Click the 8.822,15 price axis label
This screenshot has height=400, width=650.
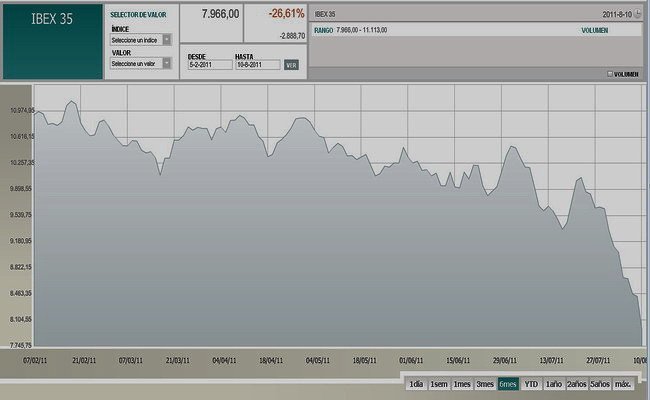pos(21,267)
